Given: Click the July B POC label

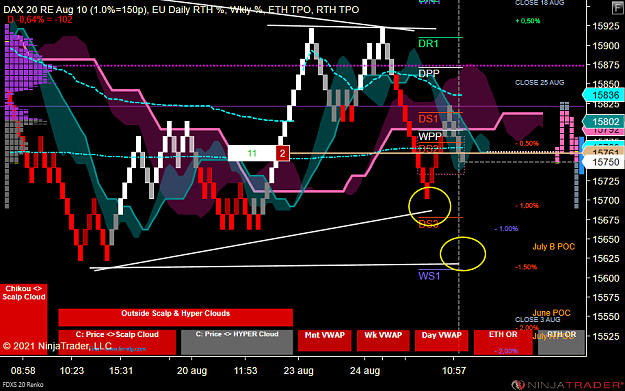Looking at the screenshot, I should coord(554,247).
